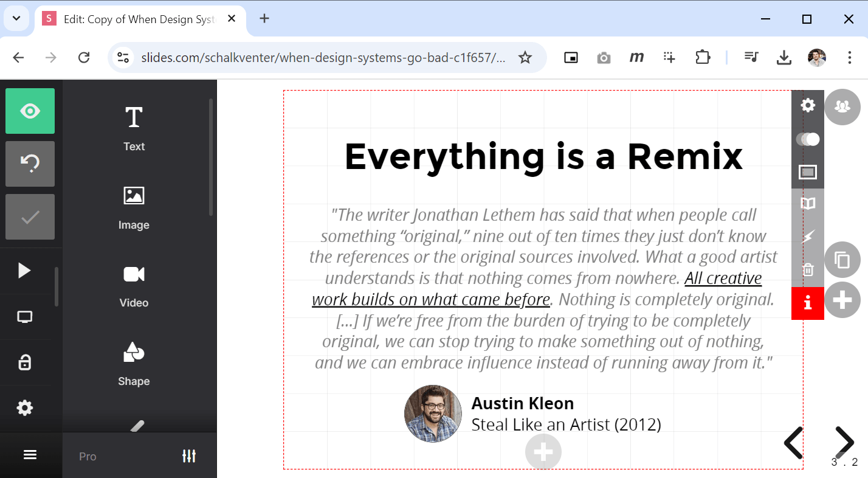
Task: Go back in browser history
Action: point(19,58)
